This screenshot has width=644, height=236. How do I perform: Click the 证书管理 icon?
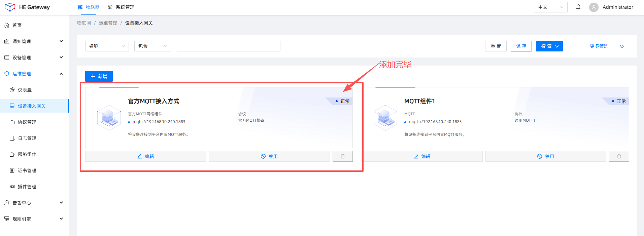[12, 170]
